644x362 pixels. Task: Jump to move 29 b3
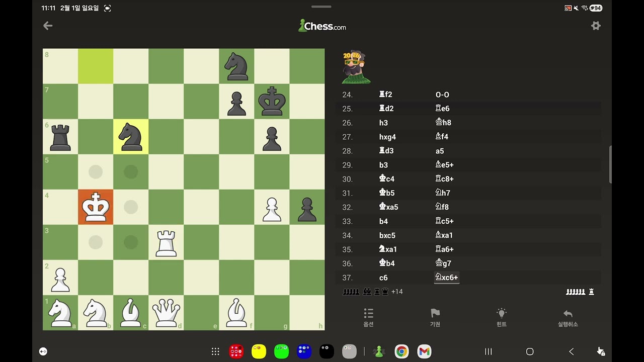383,165
